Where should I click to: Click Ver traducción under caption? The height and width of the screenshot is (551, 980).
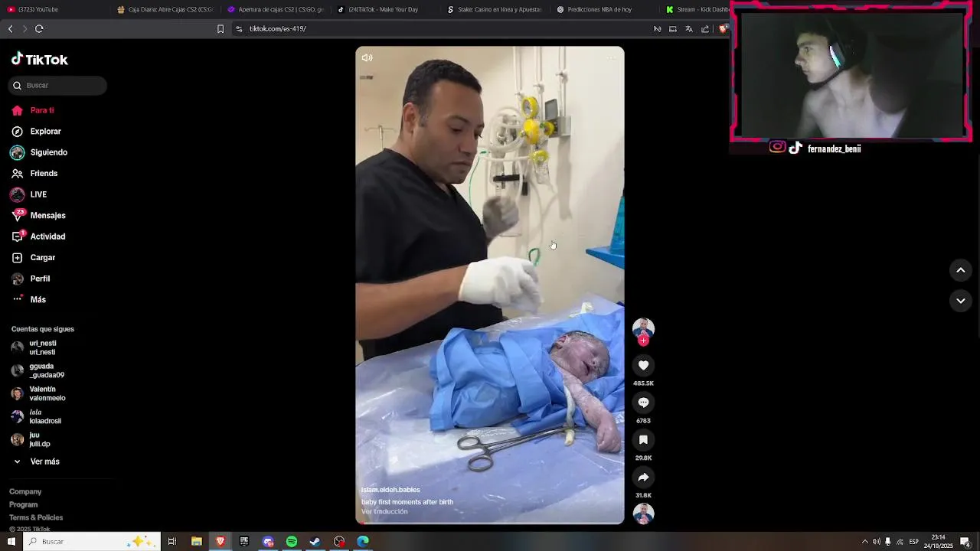[x=384, y=511]
